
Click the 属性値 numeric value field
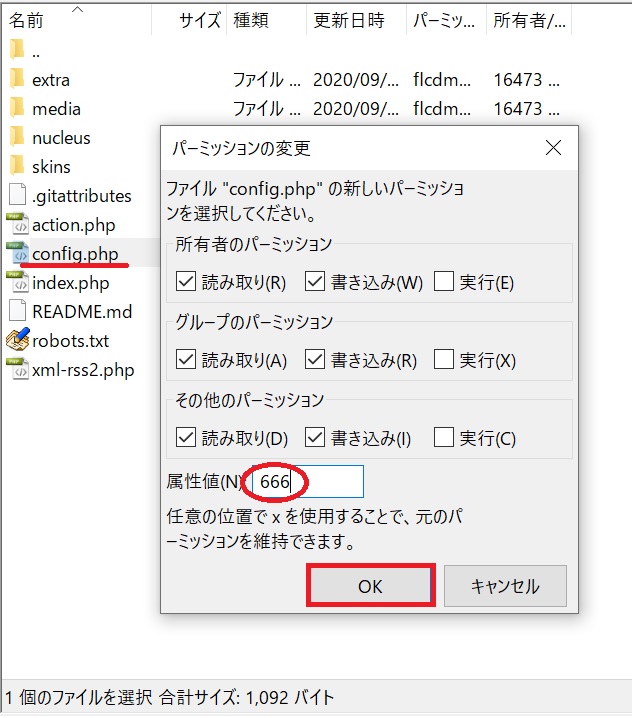coord(308,481)
